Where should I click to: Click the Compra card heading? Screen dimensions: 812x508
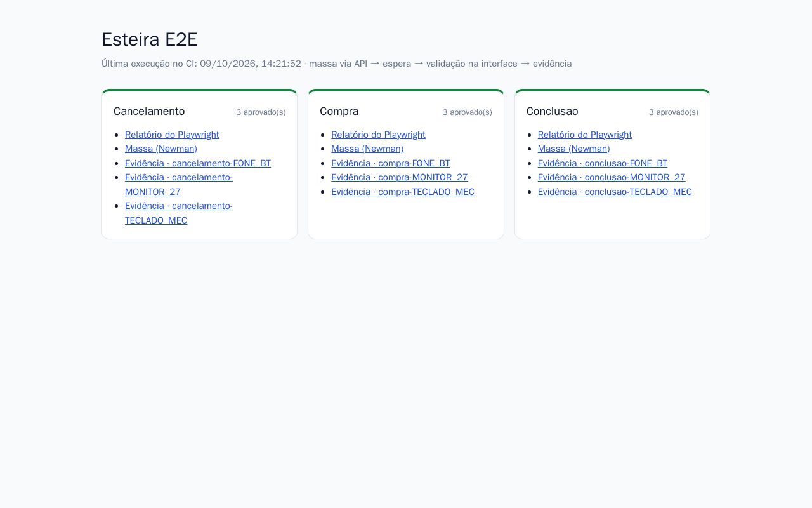[x=339, y=111]
